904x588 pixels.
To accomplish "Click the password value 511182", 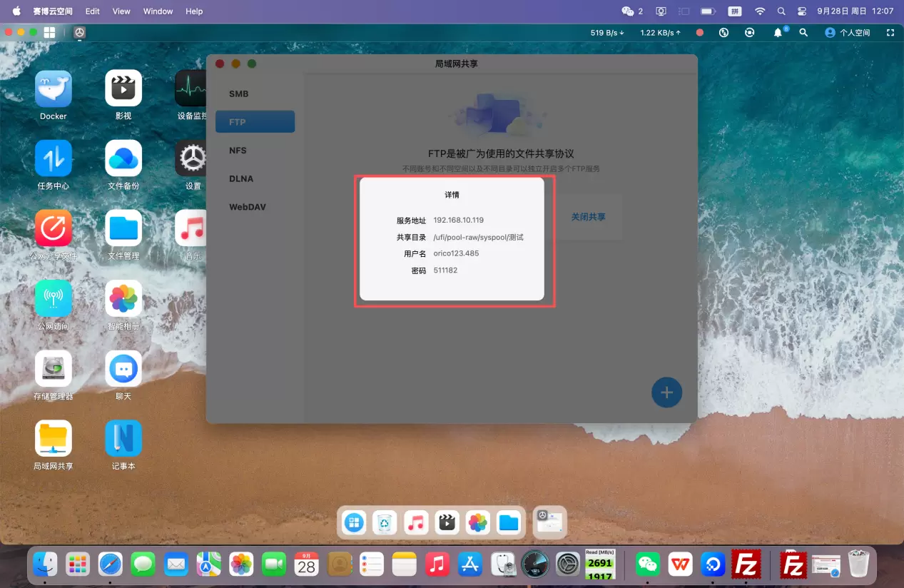I will click(x=445, y=270).
